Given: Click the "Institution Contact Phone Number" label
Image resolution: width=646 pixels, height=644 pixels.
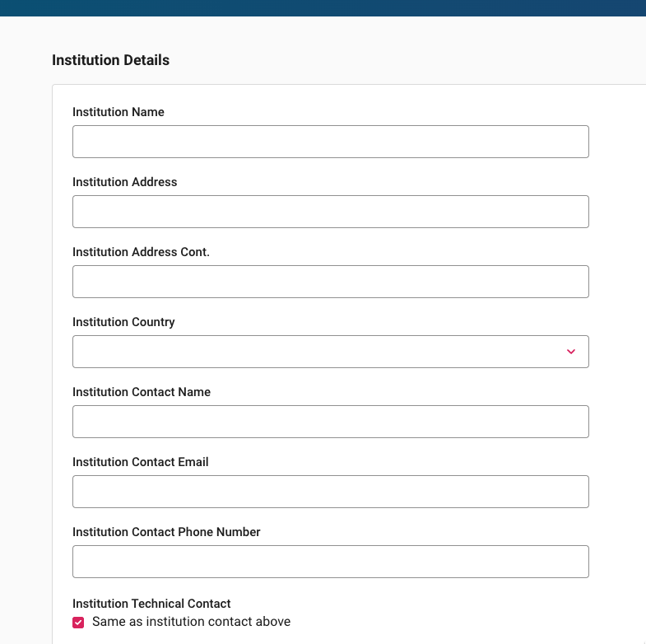Looking at the screenshot, I should [x=166, y=532].
